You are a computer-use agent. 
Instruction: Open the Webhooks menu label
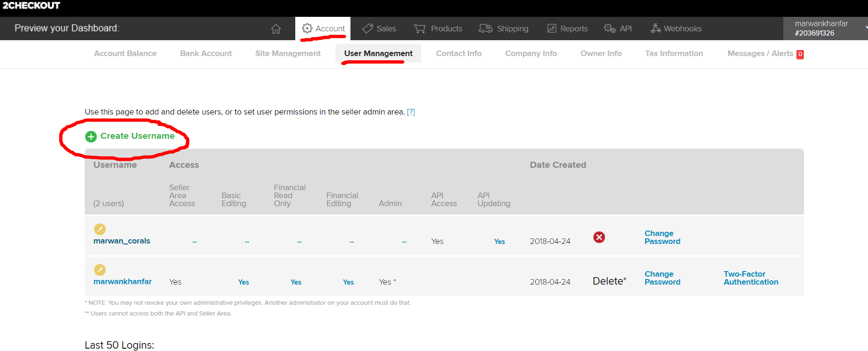click(x=682, y=29)
